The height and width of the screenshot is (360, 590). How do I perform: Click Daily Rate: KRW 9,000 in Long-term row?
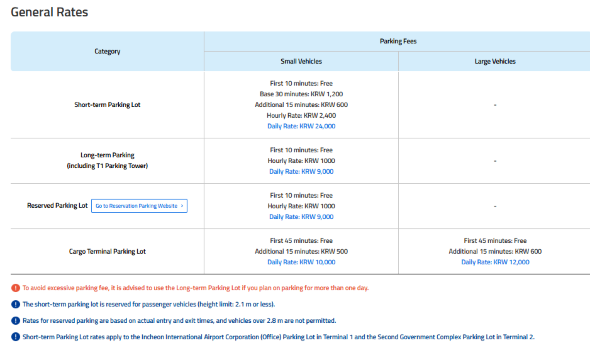[x=301, y=172]
